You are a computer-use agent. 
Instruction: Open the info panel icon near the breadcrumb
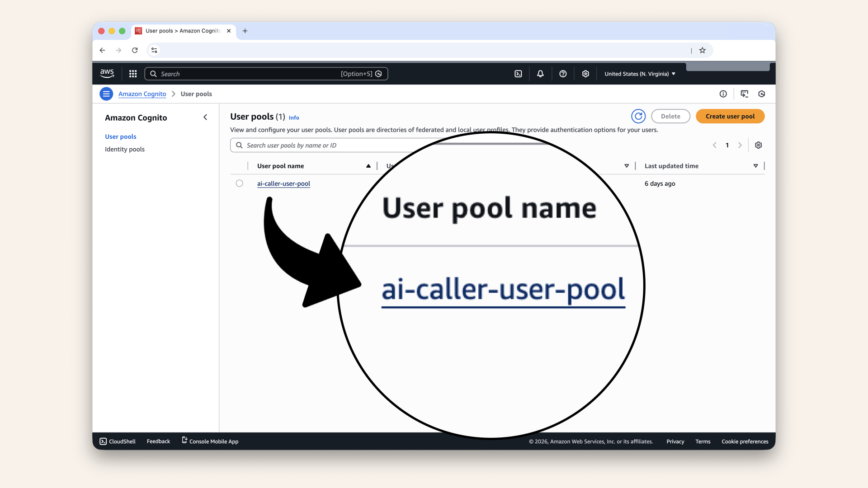(723, 94)
